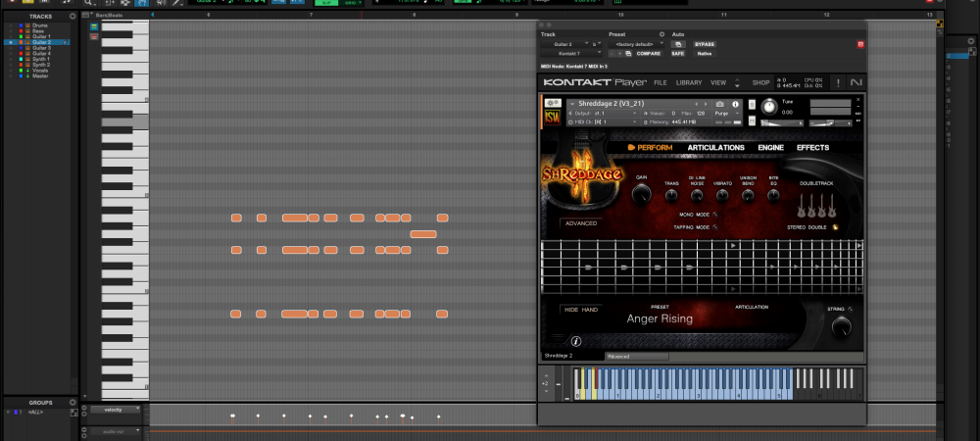Select the Grabber hand tool in toolbar
The height and width of the screenshot is (441, 980).
pyautogui.click(x=141, y=3)
